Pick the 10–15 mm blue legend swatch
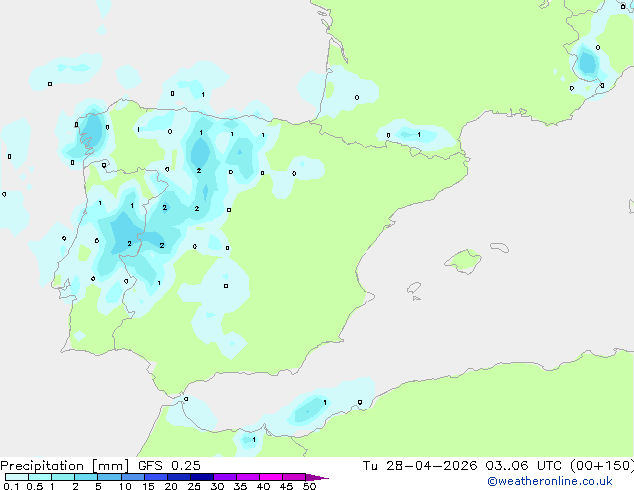The width and height of the screenshot is (634, 490). 132,477
